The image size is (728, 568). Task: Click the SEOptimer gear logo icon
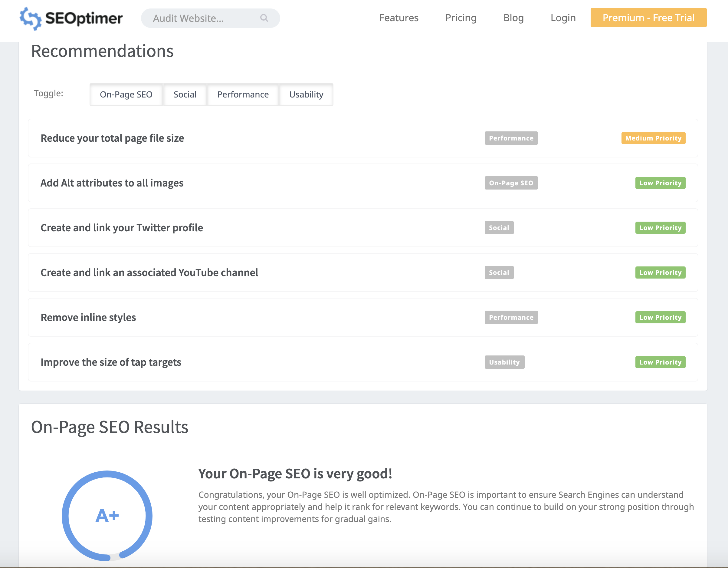click(x=30, y=18)
